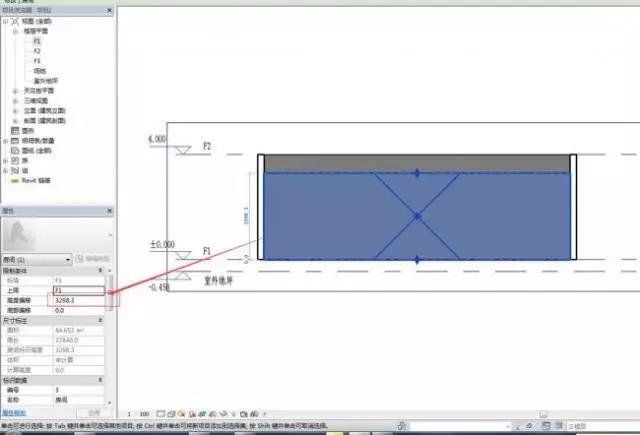
Task: Select the F3 floor plan in browser
Action: tap(37, 61)
